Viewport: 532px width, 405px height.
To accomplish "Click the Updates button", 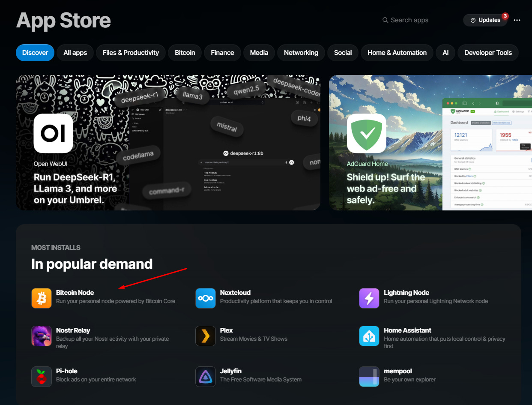I will coord(485,20).
